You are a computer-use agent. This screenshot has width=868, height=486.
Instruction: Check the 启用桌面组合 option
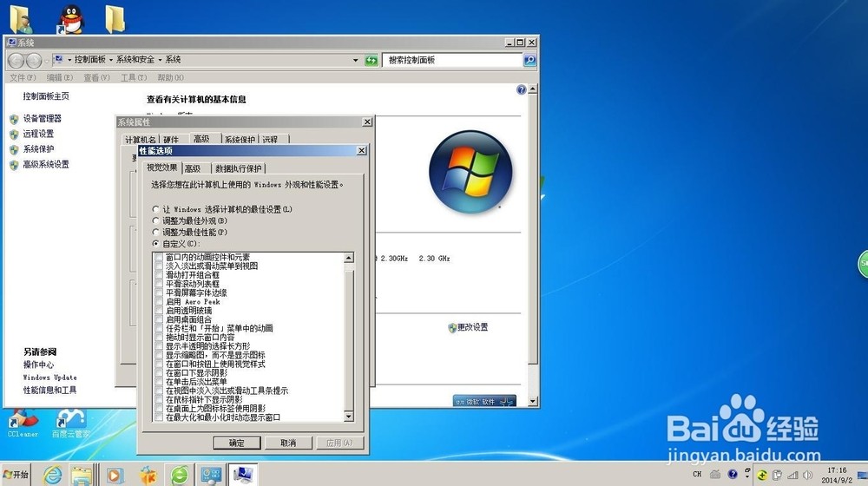[x=159, y=319]
